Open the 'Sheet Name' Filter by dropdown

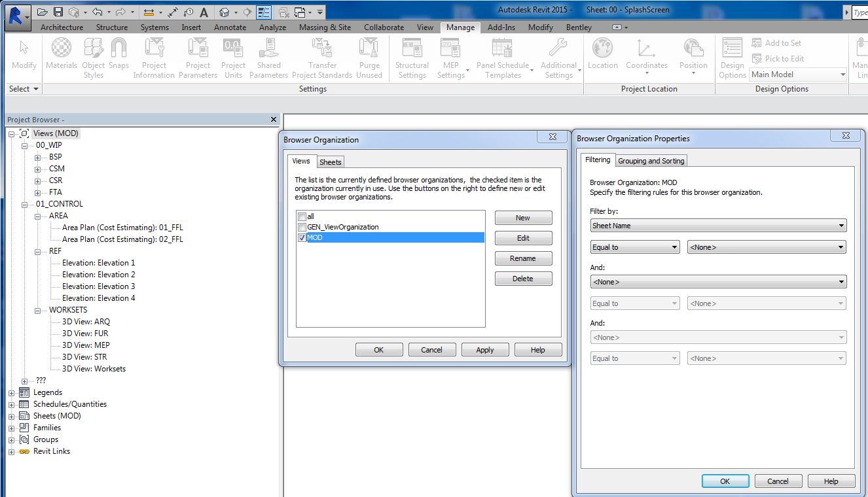[x=718, y=226]
